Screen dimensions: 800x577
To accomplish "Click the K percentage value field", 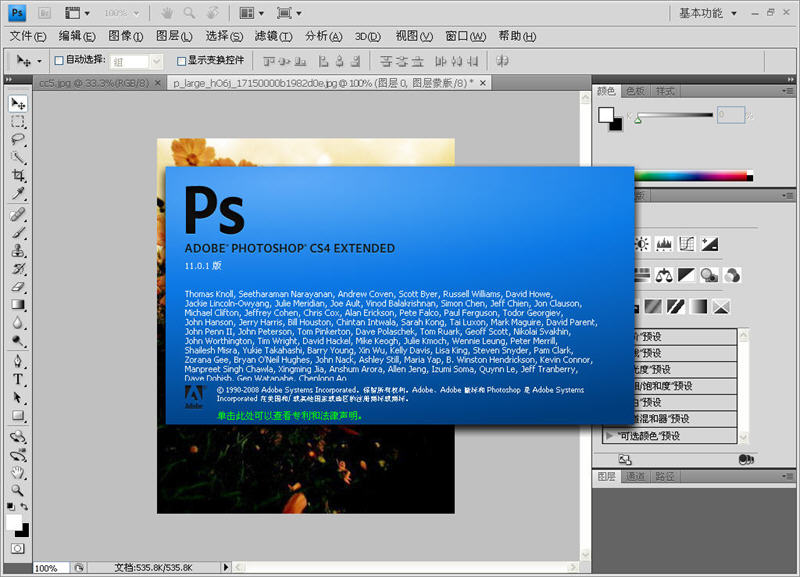I will [x=731, y=115].
